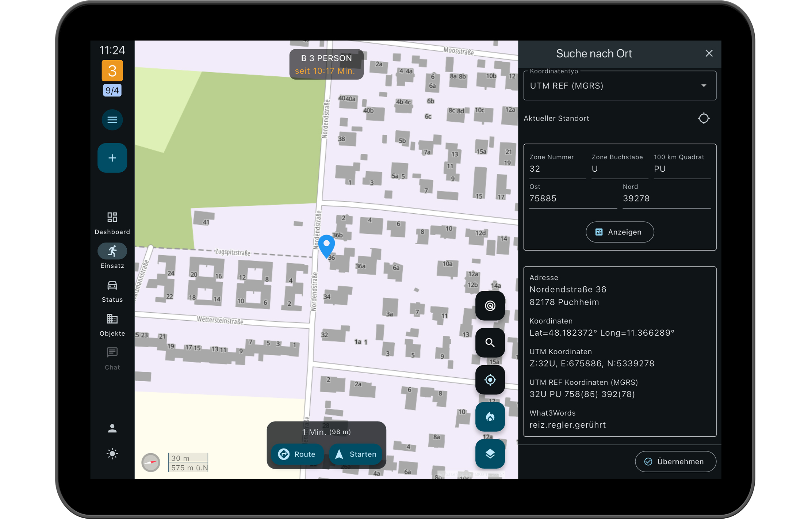Image resolution: width=812 pixels, height=519 pixels.
Task: Use current location icon beside Aktueller Standort
Action: point(704,118)
